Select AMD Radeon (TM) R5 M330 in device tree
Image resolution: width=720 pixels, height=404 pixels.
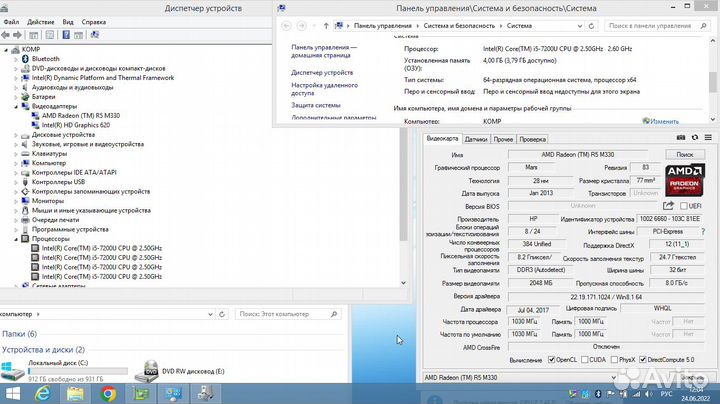point(81,116)
